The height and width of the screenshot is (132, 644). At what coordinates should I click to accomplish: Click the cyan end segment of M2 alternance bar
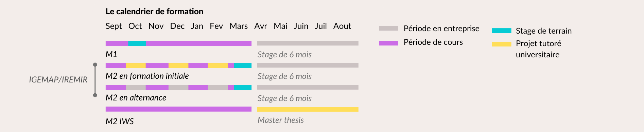click(242, 88)
